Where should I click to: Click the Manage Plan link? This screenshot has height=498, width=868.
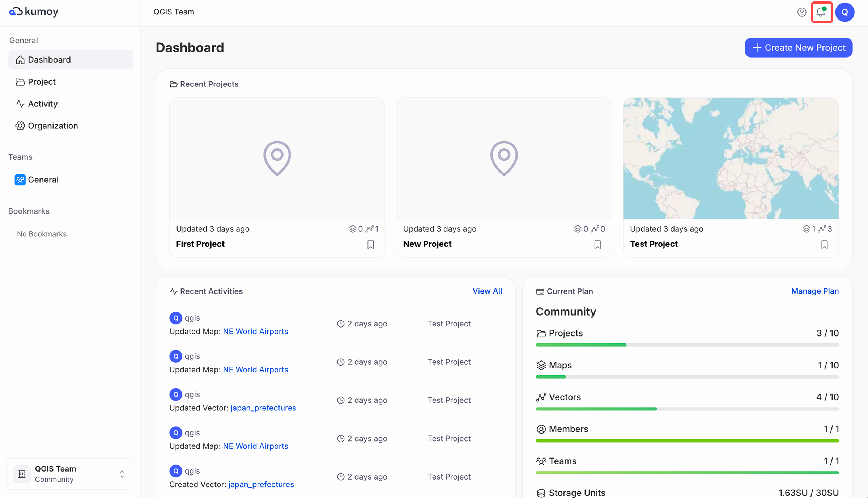(x=814, y=291)
